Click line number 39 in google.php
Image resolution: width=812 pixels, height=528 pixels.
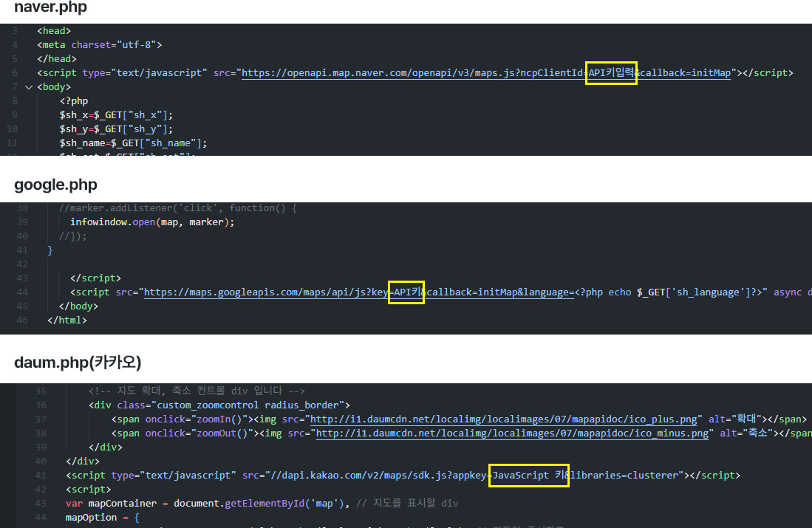[x=22, y=222]
